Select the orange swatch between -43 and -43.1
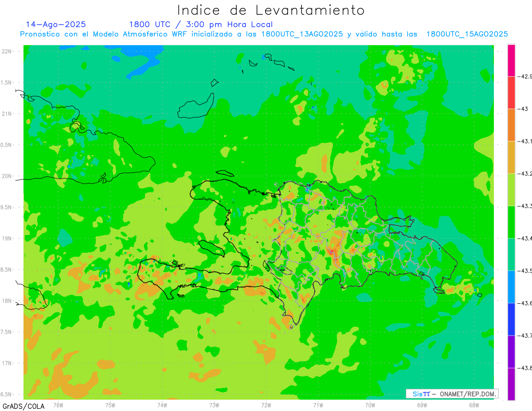The width and height of the screenshot is (532, 411). tap(511, 125)
